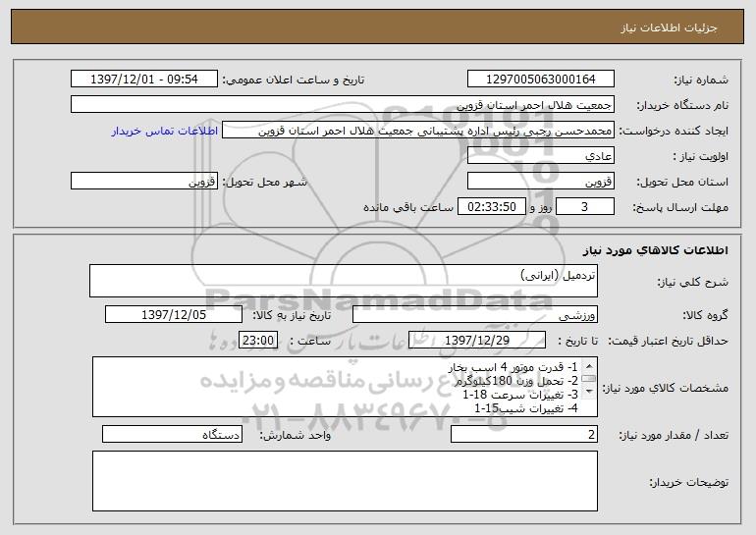Viewport: 756px width, 535px height.
Task: Click the need number field 1297005063000164
Action: [x=540, y=80]
